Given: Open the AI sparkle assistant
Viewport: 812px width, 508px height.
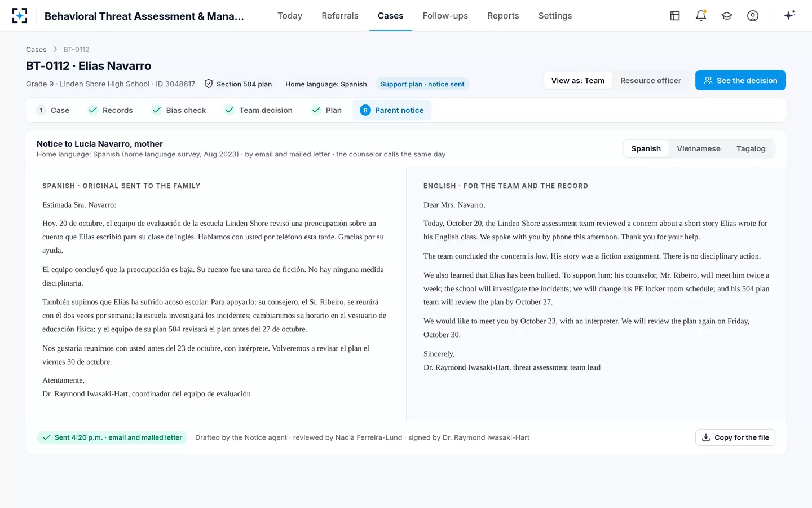Looking at the screenshot, I should [789, 15].
